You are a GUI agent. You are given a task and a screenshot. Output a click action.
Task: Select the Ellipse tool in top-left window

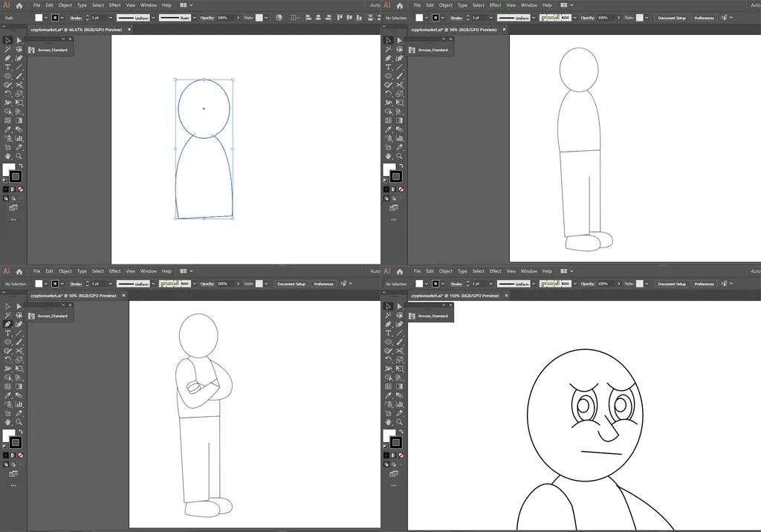(x=7, y=76)
